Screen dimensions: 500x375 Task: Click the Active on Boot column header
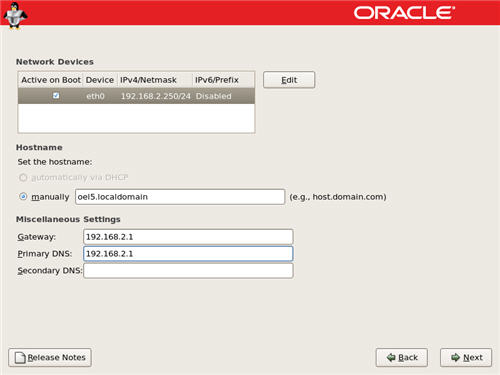pos(51,80)
